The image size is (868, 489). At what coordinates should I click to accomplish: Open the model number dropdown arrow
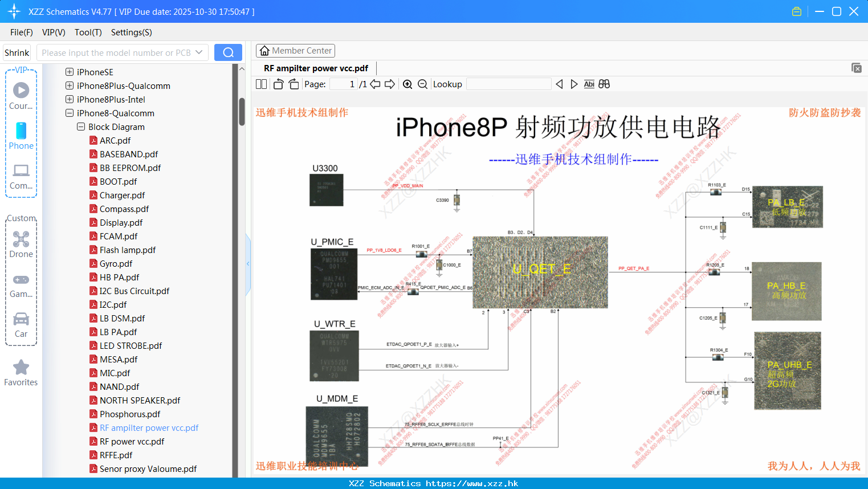[x=199, y=52]
